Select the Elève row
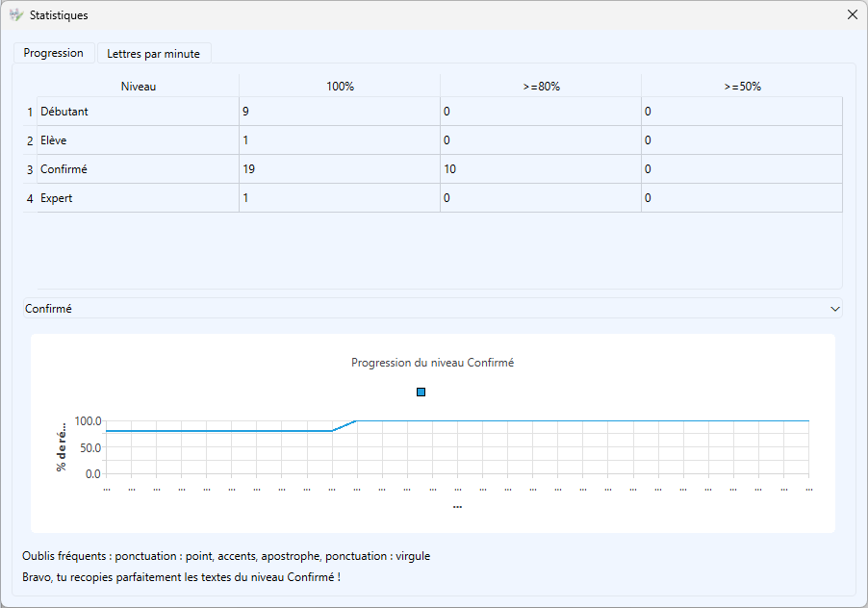The width and height of the screenshot is (868, 608). pos(54,140)
